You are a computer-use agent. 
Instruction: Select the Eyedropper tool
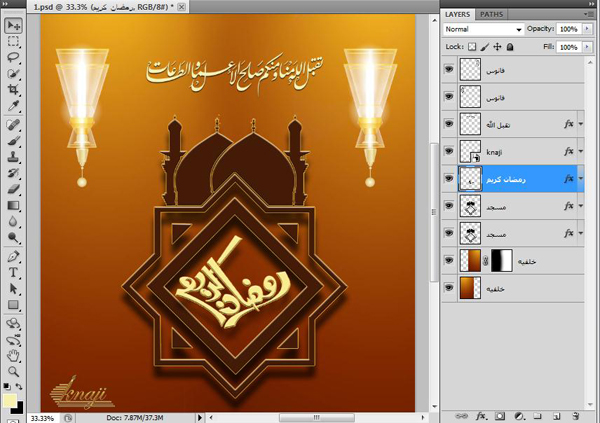click(x=14, y=106)
